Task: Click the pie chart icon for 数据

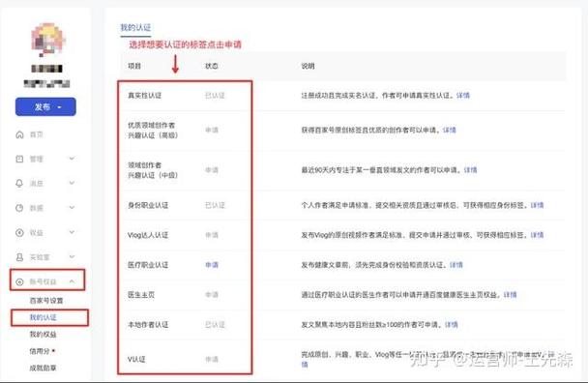Action: 19,208
